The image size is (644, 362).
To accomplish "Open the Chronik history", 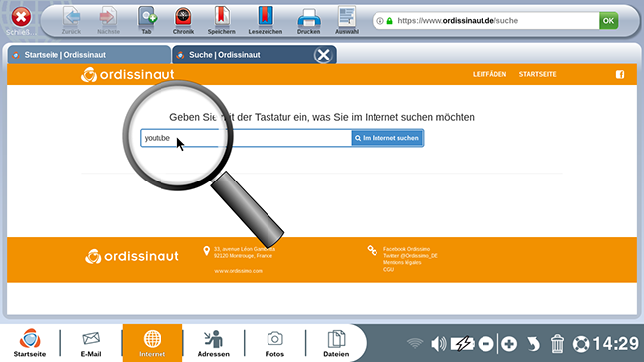I will pos(183,20).
